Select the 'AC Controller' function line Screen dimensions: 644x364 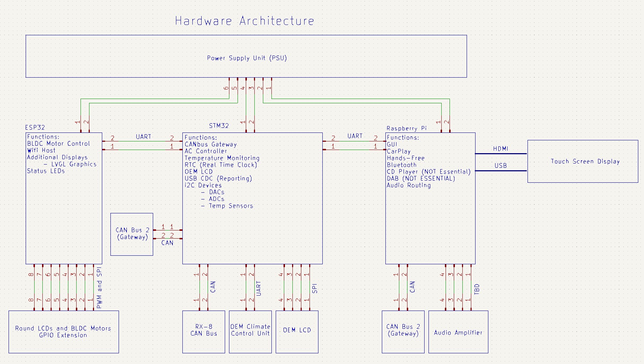[x=206, y=151]
